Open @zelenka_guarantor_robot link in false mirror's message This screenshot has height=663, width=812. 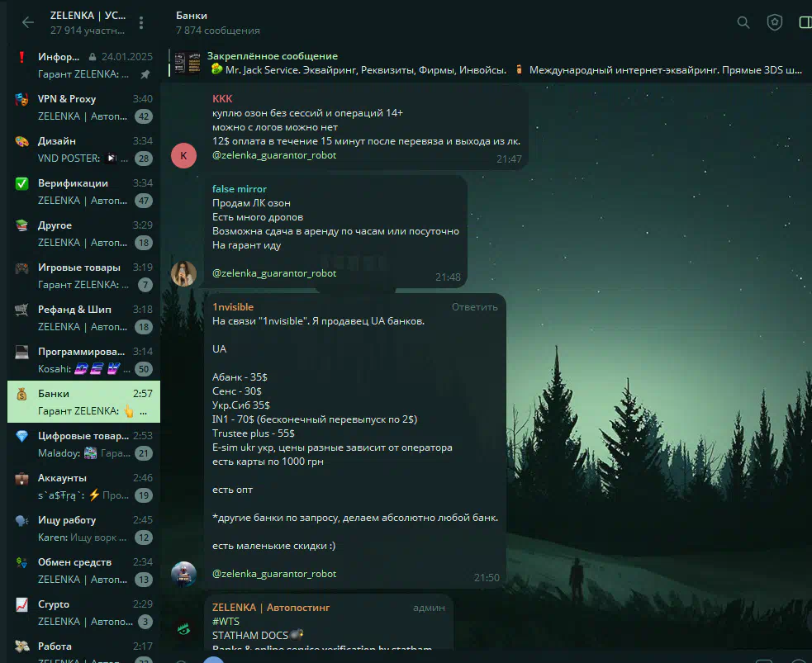point(274,273)
